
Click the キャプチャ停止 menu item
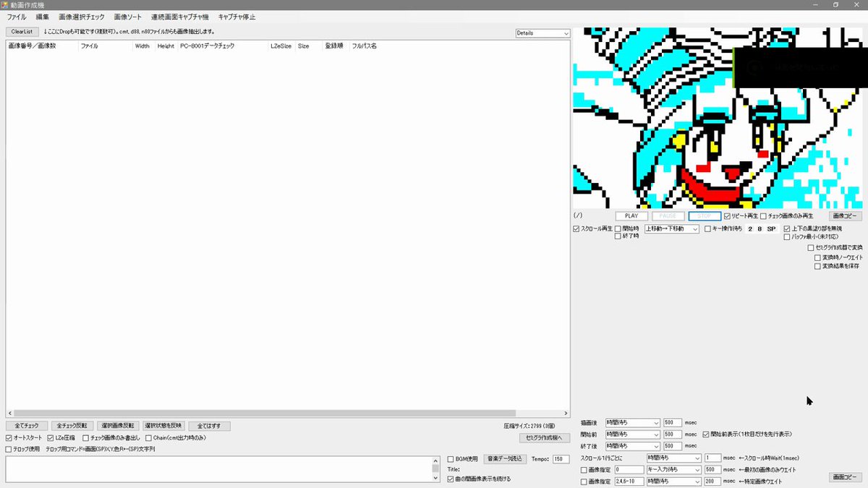pyautogui.click(x=237, y=17)
